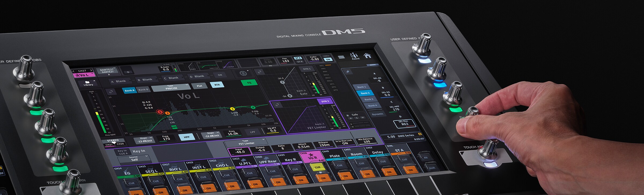The height and width of the screenshot is (195, 644).
Task: Toggle insert ON button after D Blank
Action: pyautogui.click(x=220, y=75)
